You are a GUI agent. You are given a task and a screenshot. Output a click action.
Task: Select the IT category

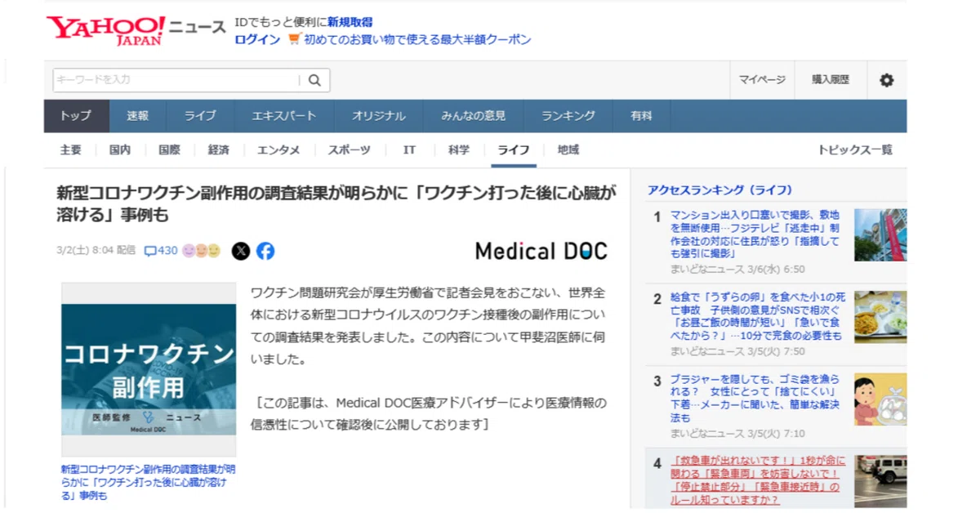coord(409,150)
